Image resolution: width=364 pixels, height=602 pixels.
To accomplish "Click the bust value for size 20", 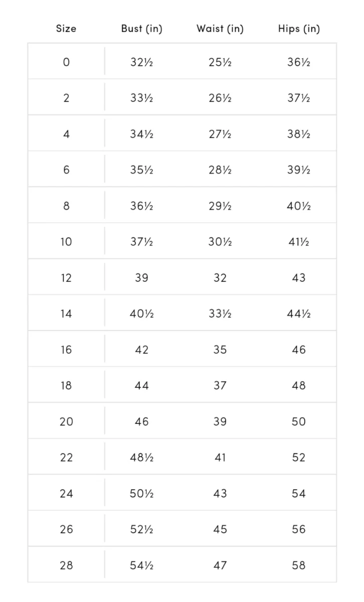I will [141, 422].
